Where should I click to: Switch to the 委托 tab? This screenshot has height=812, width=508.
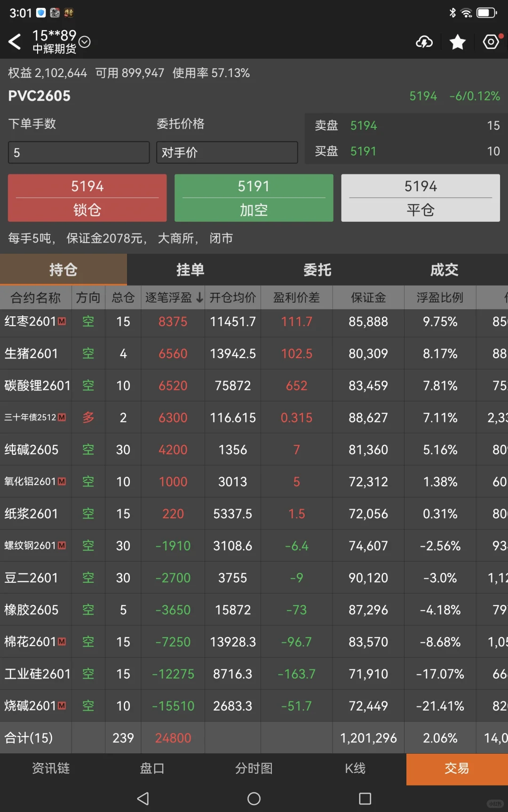click(317, 270)
